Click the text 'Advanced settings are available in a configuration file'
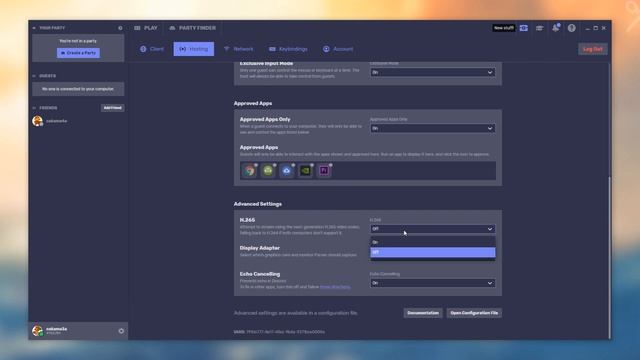Screen dimensions: 640x360 point(296,313)
